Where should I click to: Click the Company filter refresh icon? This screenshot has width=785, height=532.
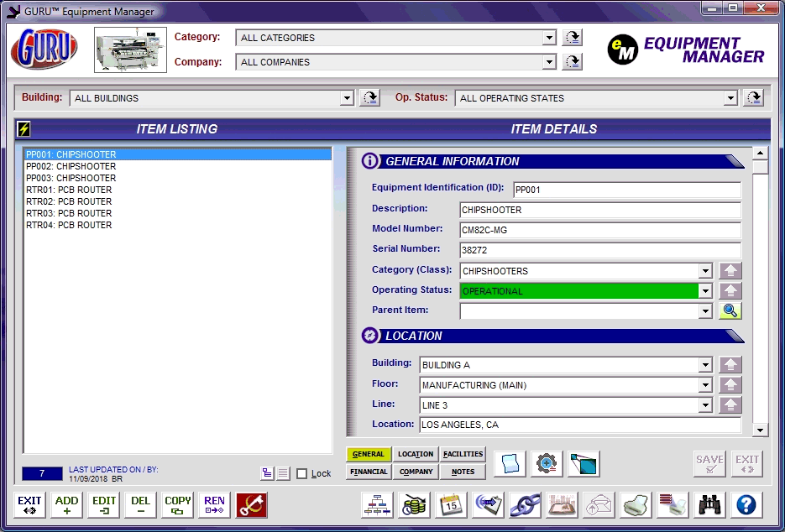click(573, 62)
